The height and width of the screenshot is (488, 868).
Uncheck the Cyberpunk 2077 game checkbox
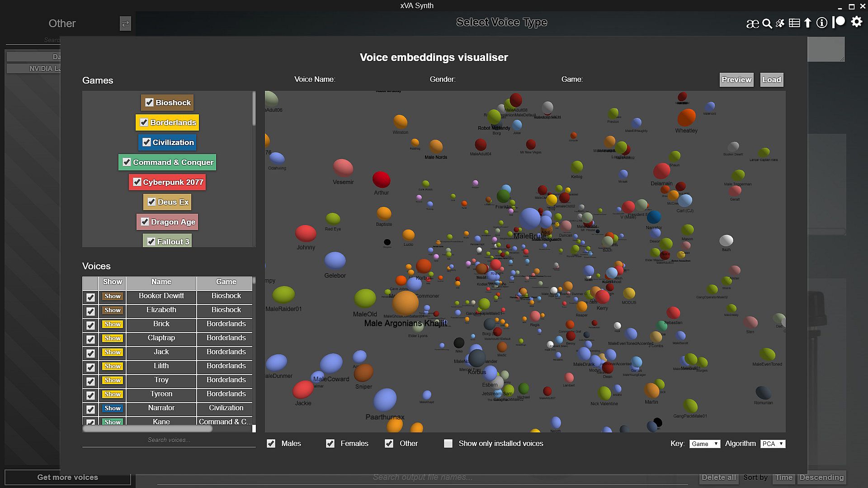tap(137, 182)
